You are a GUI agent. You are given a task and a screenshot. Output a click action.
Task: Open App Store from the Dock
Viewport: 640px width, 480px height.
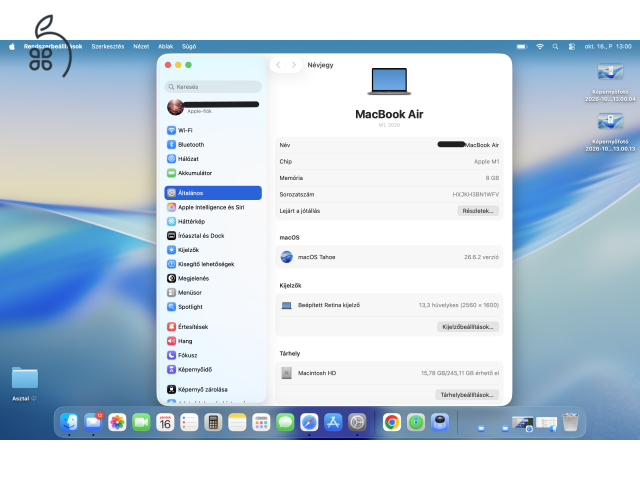pos(333,422)
